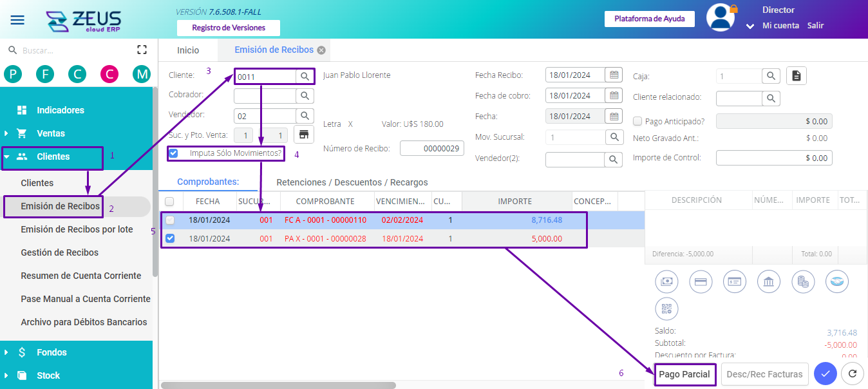Viewport: 868px width, 389px height.
Task: Toggle select-all checkbox in table header
Action: [169, 201]
